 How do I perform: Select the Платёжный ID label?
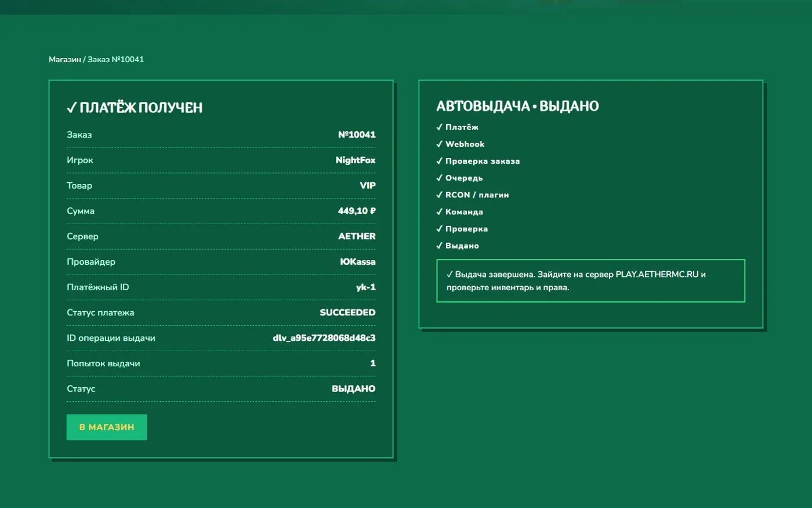coord(98,287)
